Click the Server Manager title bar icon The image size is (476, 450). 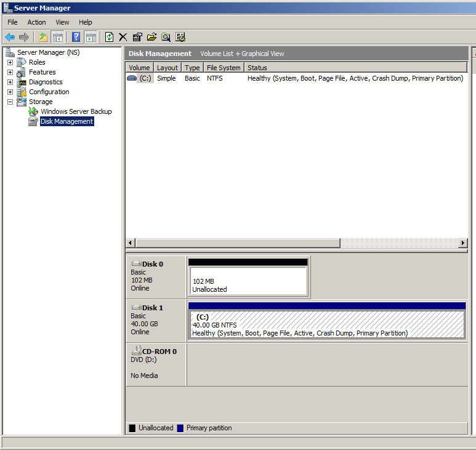[x=7, y=7]
